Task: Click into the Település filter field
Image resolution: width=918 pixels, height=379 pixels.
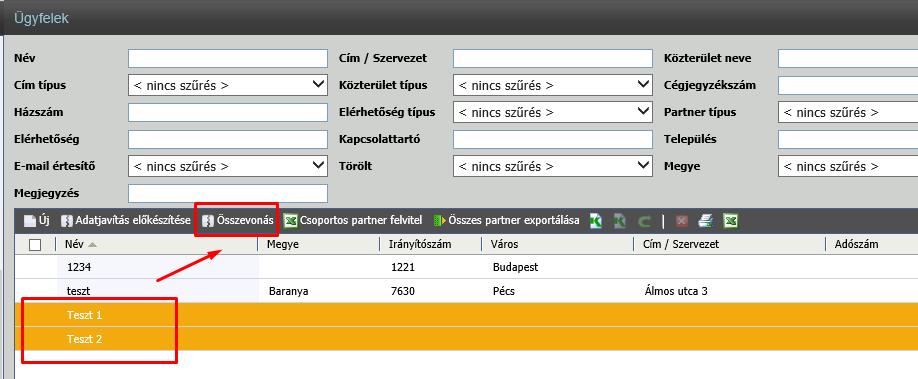Action: point(848,139)
